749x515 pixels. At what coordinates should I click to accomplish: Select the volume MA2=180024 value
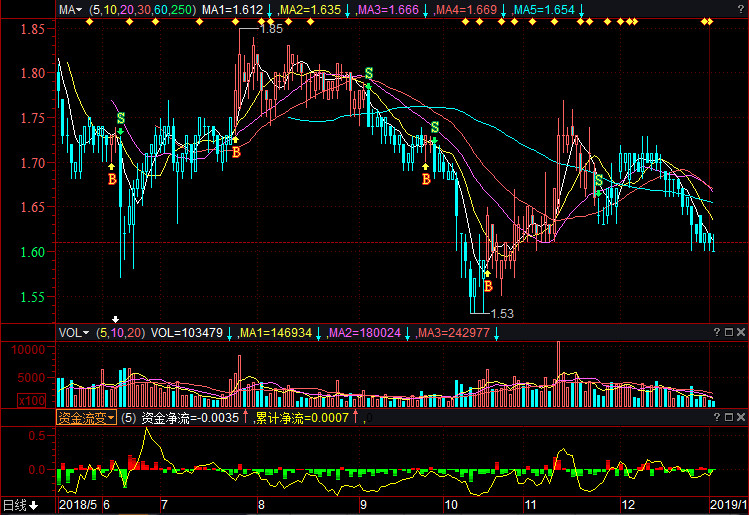(x=365, y=333)
